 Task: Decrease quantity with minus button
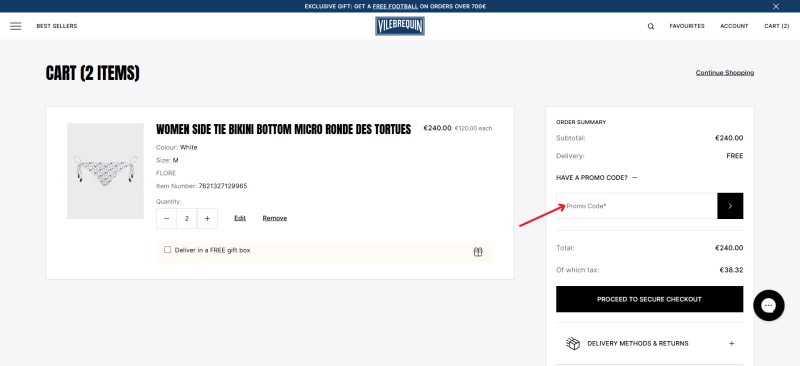(x=166, y=218)
